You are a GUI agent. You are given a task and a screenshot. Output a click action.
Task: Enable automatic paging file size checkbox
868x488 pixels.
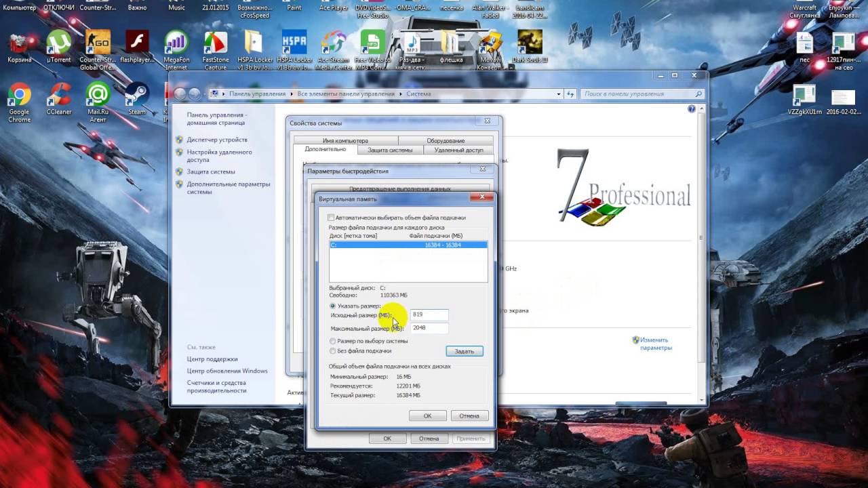click(x=331, y=218)
